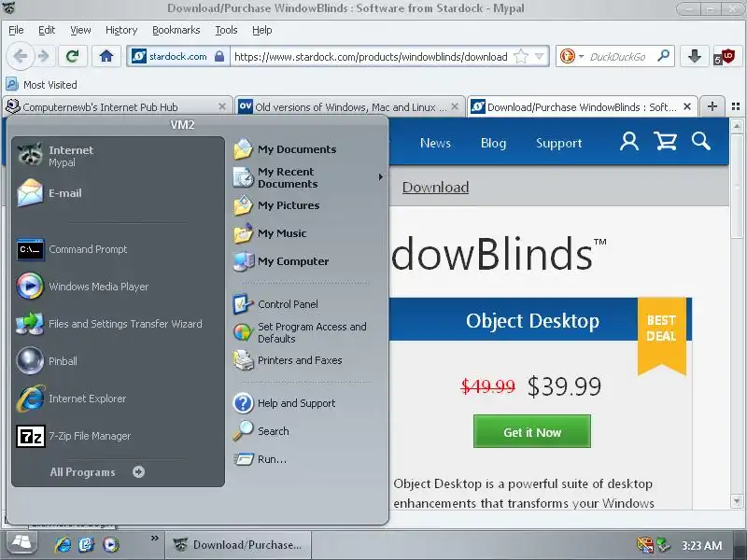Image resolution: width=747 pixels, height=560 pixels.
Task: Open the News link in Stardock header
Action: pos(435,143)
